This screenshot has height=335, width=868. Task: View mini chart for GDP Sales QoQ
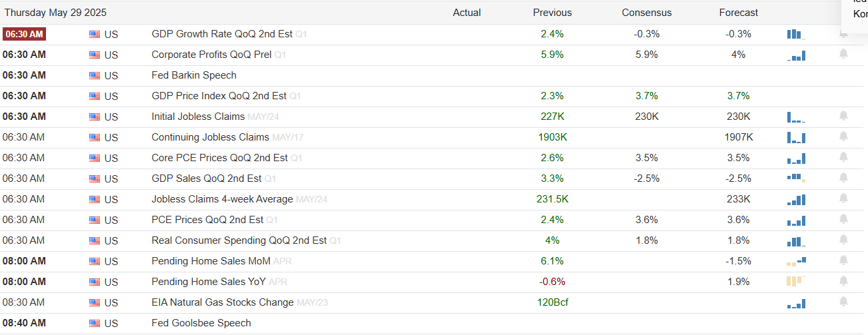pyautogui.click(x=796, y=178)
